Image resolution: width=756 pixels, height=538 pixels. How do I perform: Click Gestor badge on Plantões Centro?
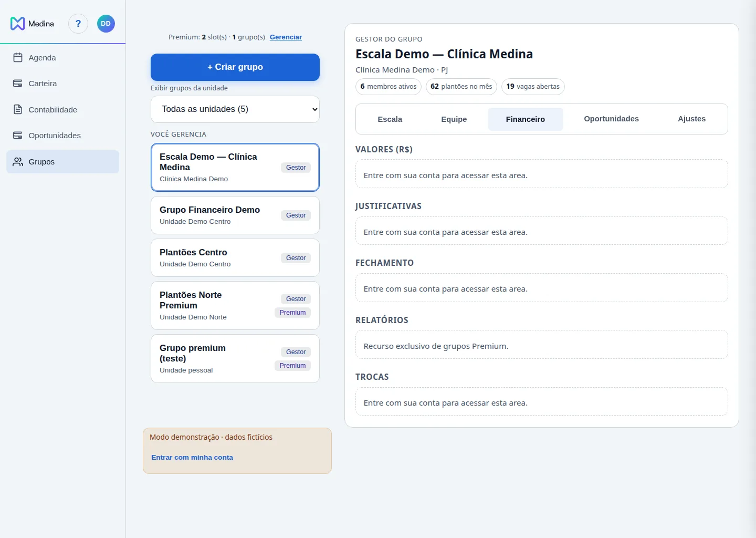click(296, 258)
